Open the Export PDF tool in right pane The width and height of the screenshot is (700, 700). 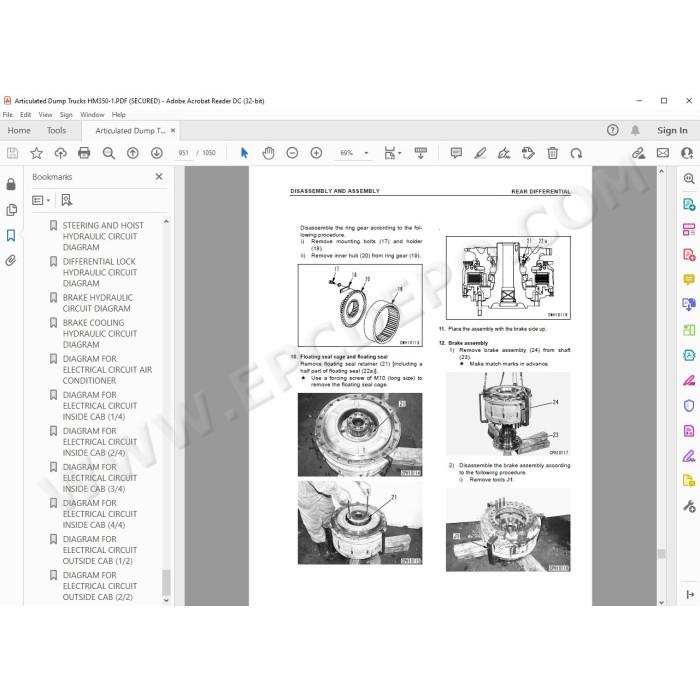(689, 204)
